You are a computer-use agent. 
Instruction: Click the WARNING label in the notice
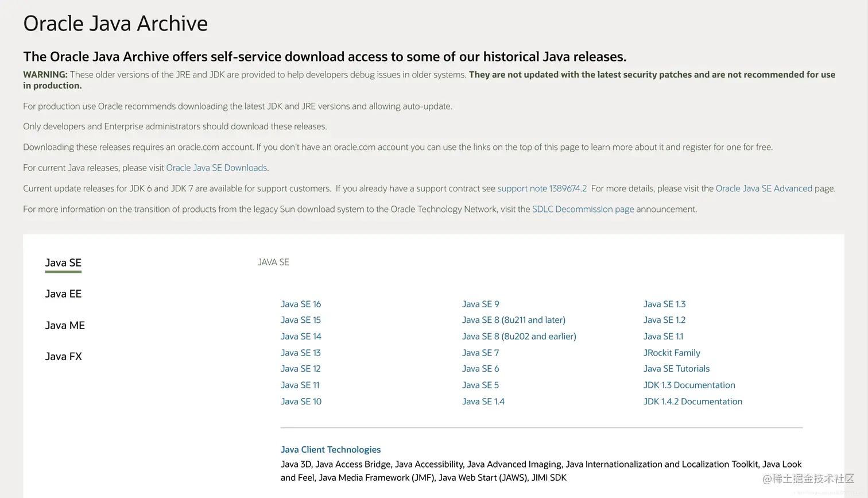click(45, 75)
